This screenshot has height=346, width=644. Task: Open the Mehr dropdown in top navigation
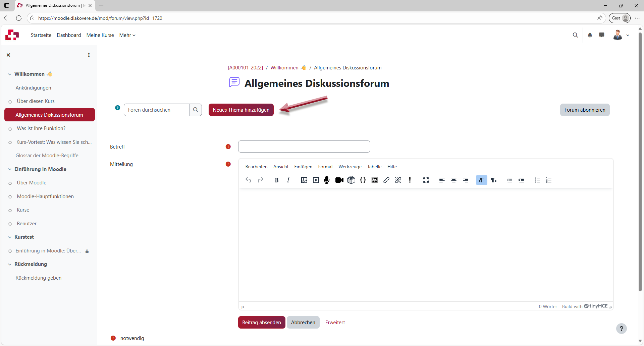click(127, 35)
